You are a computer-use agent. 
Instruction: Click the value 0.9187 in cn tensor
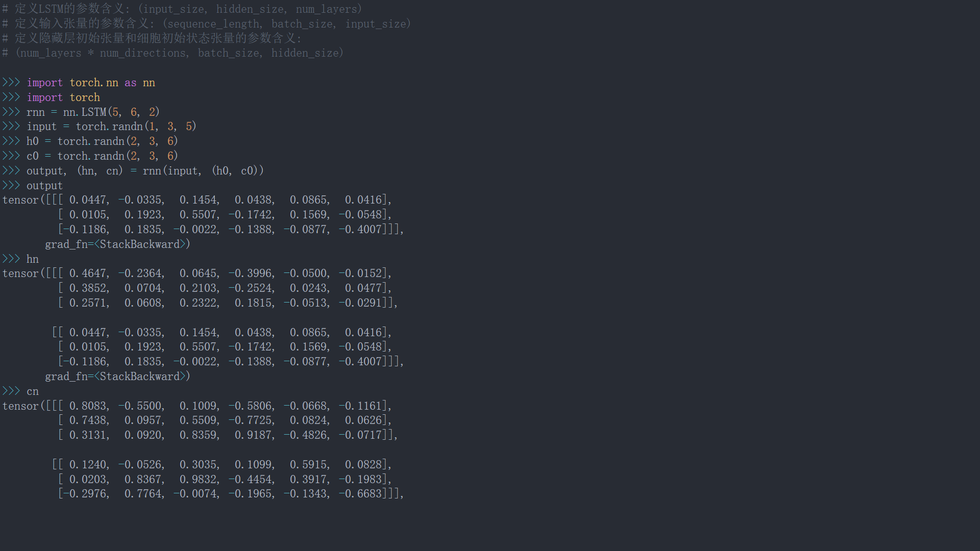pyautogui.click(x=254, y=435)
